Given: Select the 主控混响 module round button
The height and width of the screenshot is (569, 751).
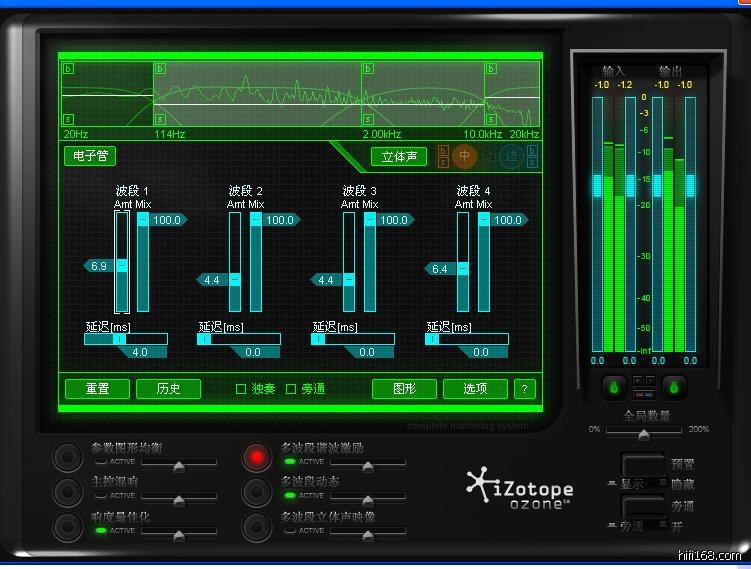Looking at the screenshot, I should click(x=67, y=491).
